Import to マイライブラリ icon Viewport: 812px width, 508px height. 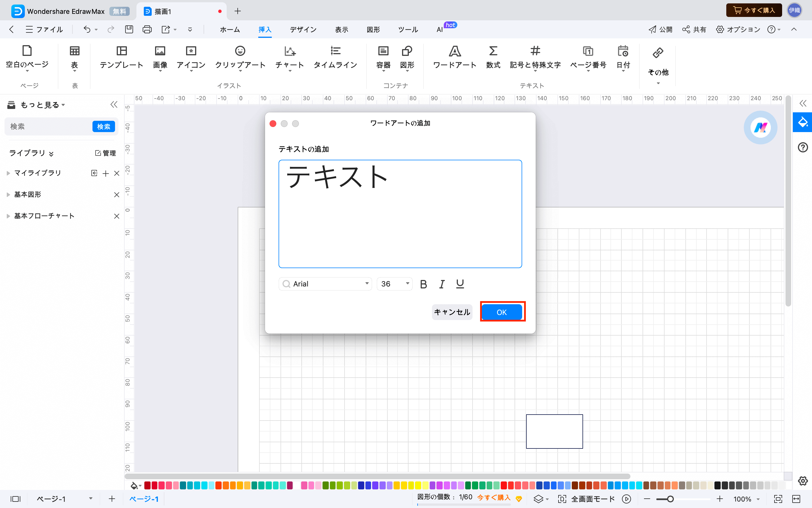pos(94,173)
